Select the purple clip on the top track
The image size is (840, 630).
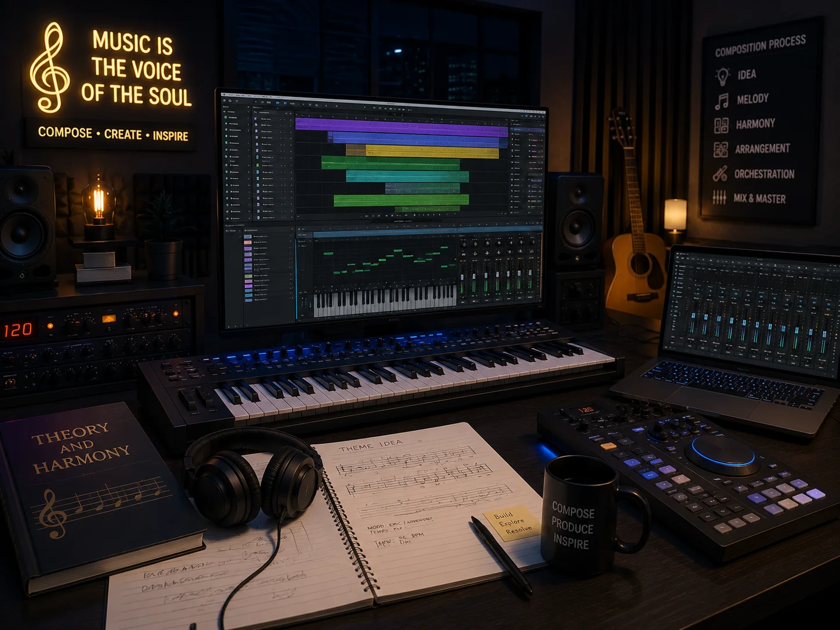coord(401,126)
